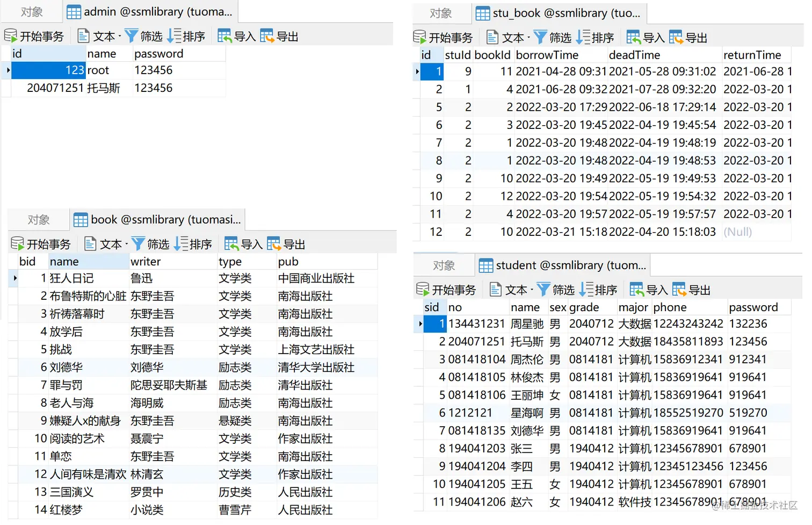Select the 托马斯 name cell in admin table
The height and width of the screenshot is (525, 812).
(109, 88)
